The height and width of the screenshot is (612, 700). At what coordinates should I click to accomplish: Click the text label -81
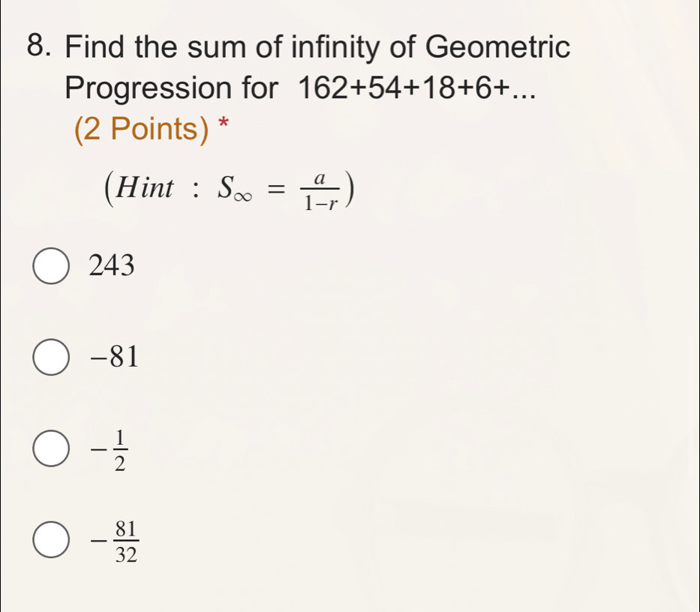click(113, 358)
